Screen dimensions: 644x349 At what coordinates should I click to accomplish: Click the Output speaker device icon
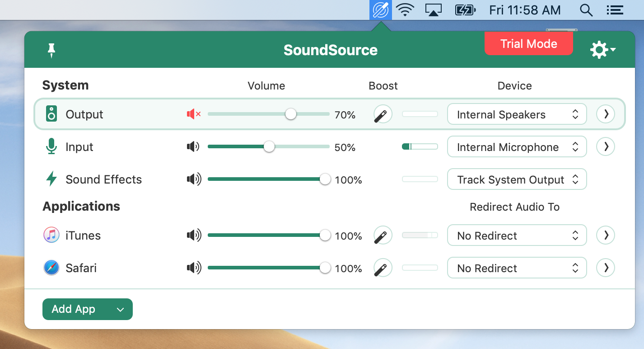pos(51,114)
